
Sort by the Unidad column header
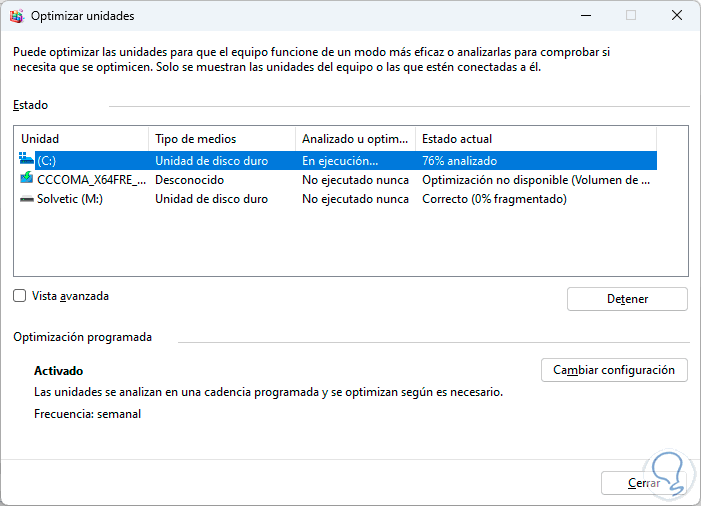click(x=82, y=139)
